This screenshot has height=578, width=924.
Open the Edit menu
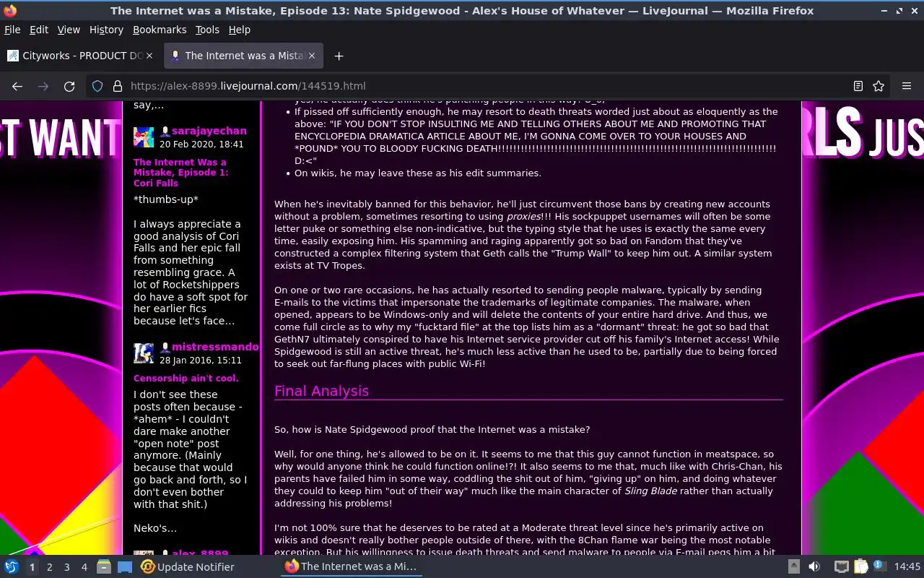pyautogui.click(x=39, y=30)
